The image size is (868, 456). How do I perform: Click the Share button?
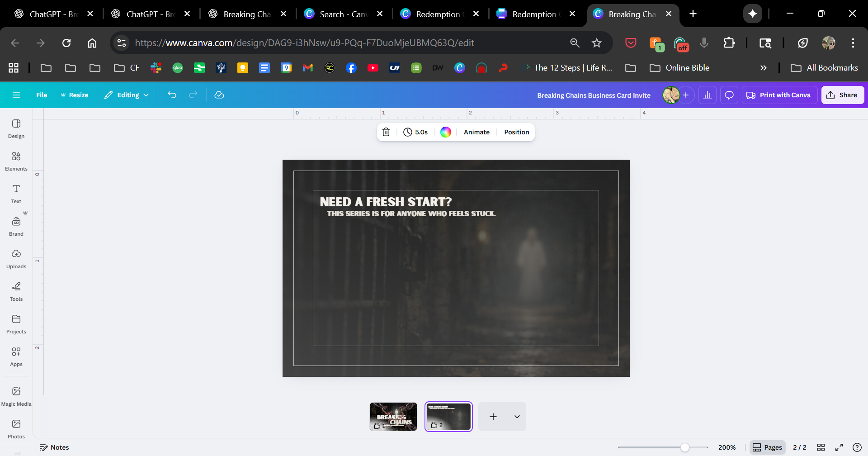(x=842, y=95)
